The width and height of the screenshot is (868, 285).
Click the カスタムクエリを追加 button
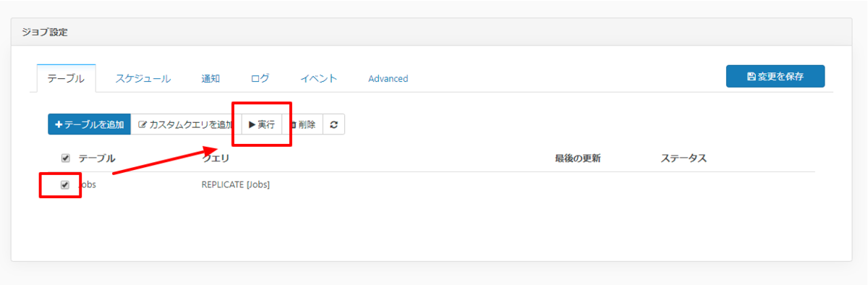[x=186, y=124]
